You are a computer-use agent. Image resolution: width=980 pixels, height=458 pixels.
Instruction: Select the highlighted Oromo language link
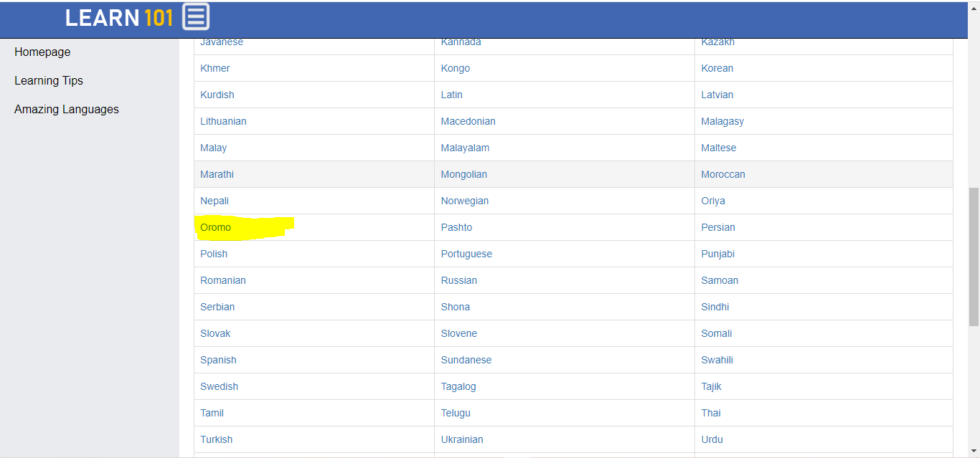coord(216,227)
